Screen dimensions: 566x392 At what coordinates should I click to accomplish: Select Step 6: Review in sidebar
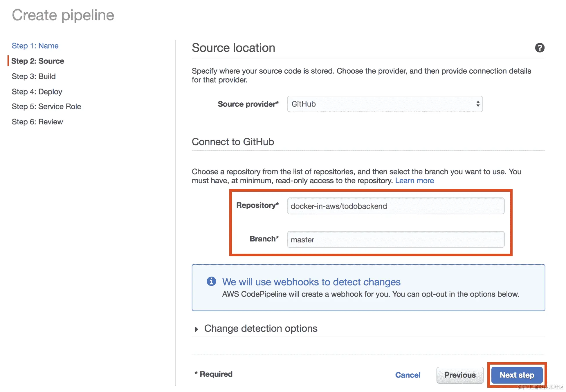(37, 122)
